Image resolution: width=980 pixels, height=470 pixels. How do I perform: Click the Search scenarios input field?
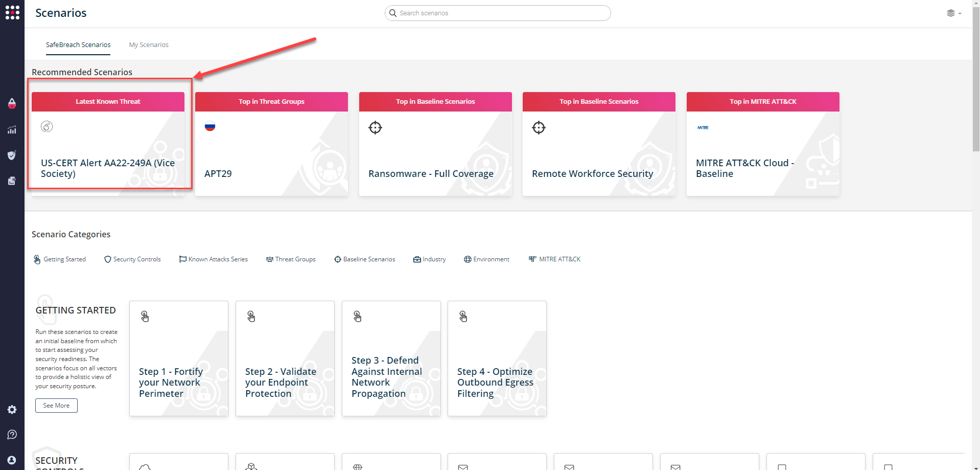click(x=497, y=13)
